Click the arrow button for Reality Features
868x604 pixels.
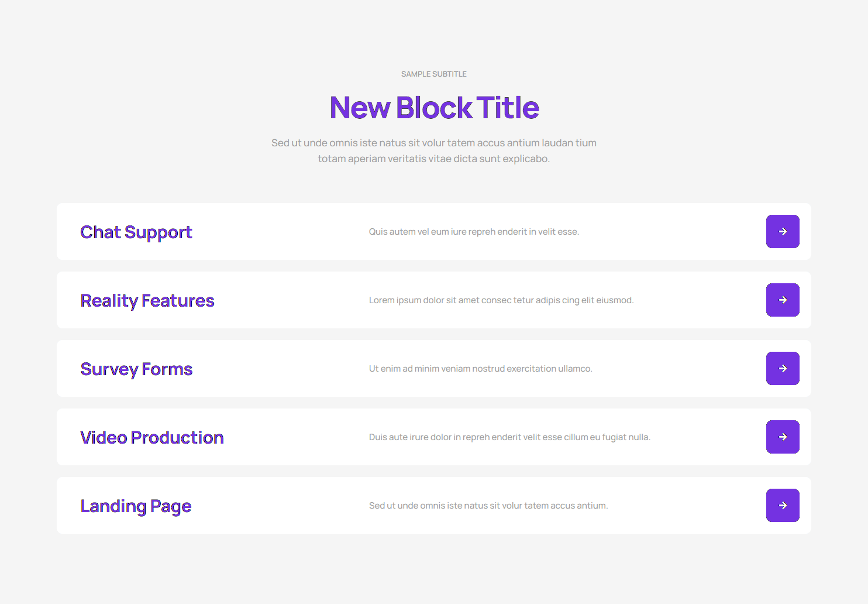[783, 300]
